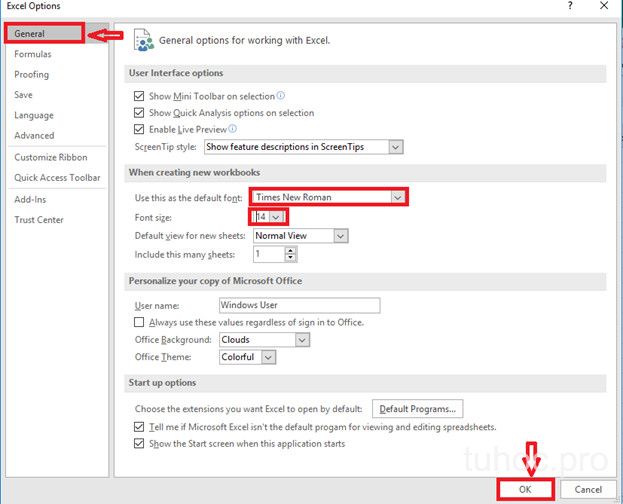Open the Customize Ribbon category

(51, 157)
